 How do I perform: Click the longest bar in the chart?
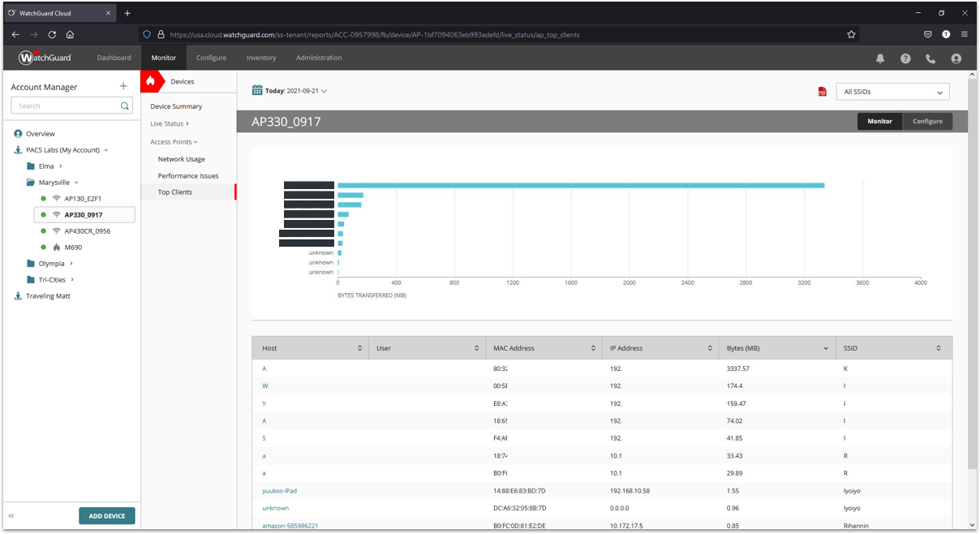pos(580,186)
